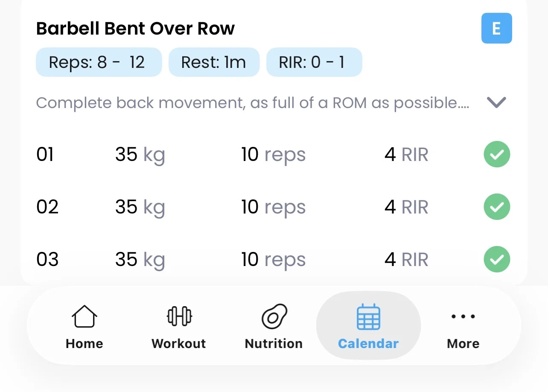Edit set 02 reps value

pos(273,207)
